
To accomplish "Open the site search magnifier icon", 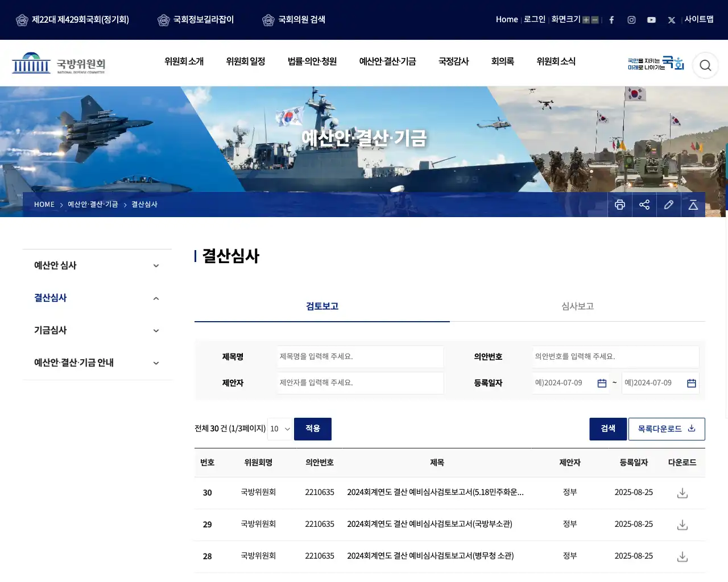I will pyautogui.click(x=705, y=65).
